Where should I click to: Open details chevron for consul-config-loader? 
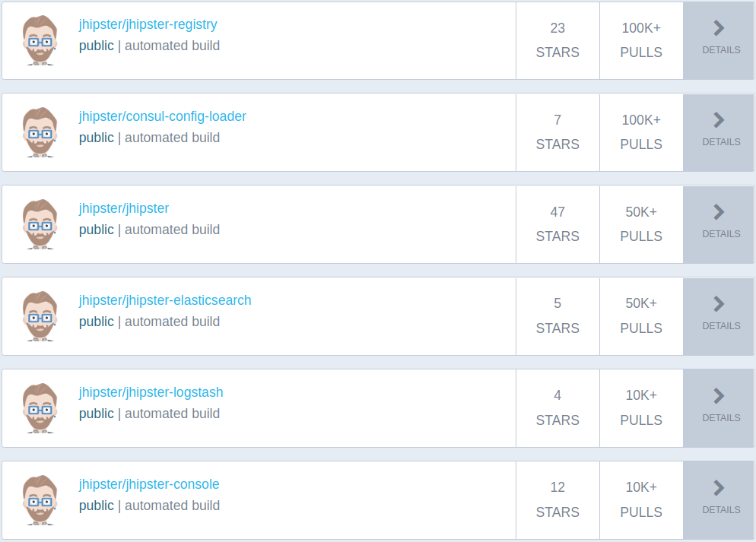click(719, 121)
